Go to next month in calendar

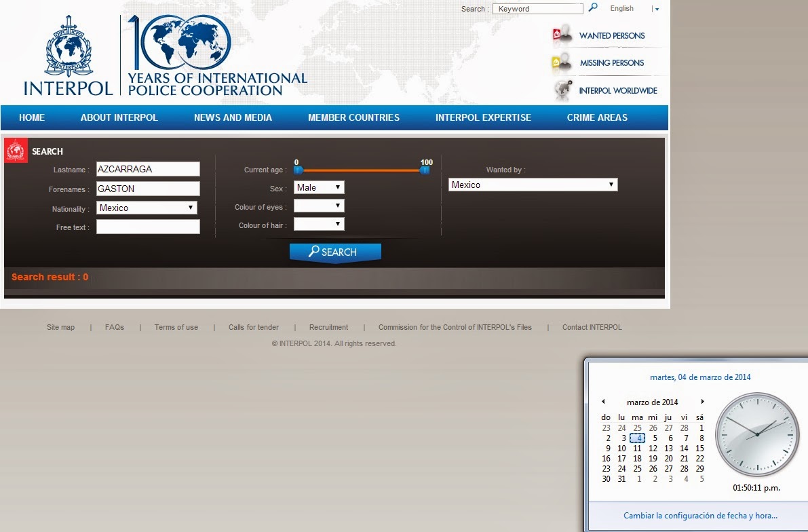702,402
